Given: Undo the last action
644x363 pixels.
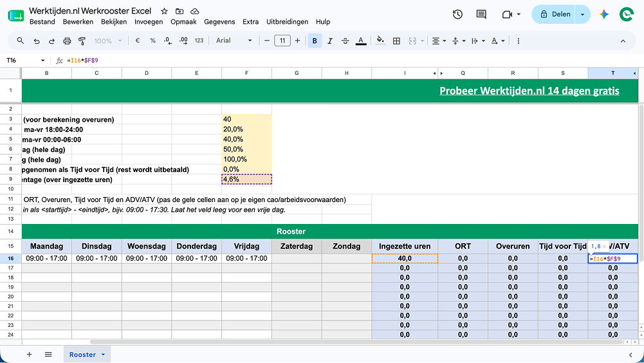Looking at the screenshot, I should pyautogui.click(x=37, y=41).
